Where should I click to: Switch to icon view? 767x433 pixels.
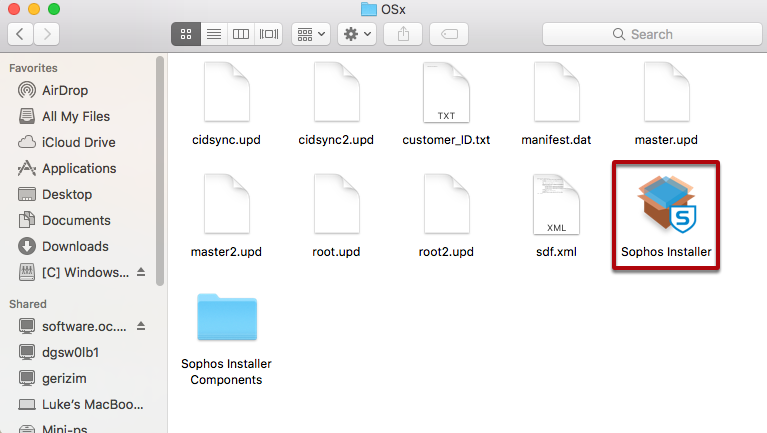point(186,34)
